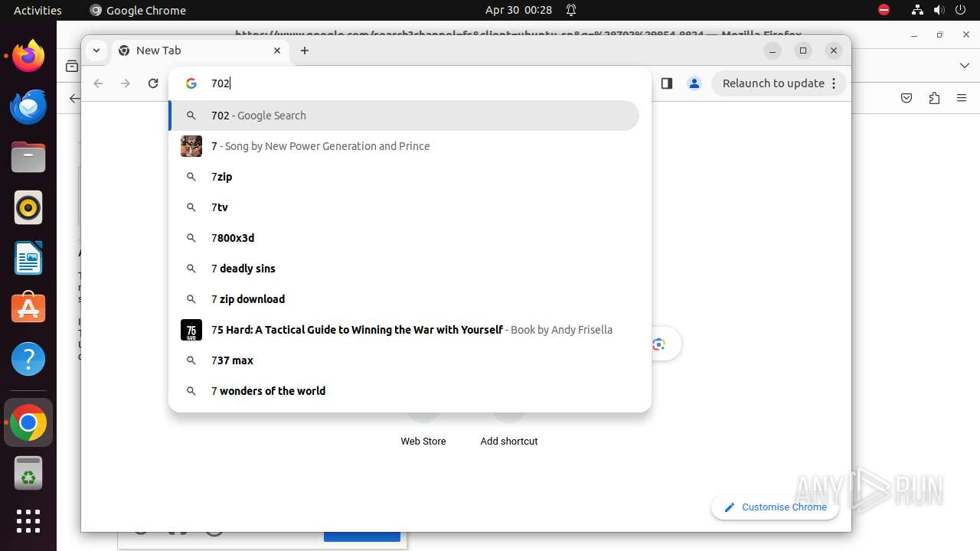This screenshot has height=551, width=980.
Task: Launch Thunderbird Mail from the dock
Action: [x=28, y=106]
